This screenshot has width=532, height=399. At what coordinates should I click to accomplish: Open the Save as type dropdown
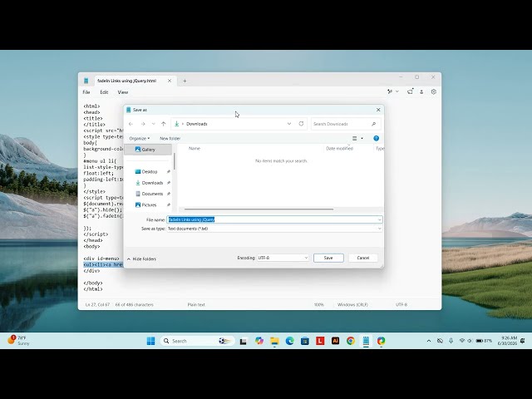[x=274, y=229]
